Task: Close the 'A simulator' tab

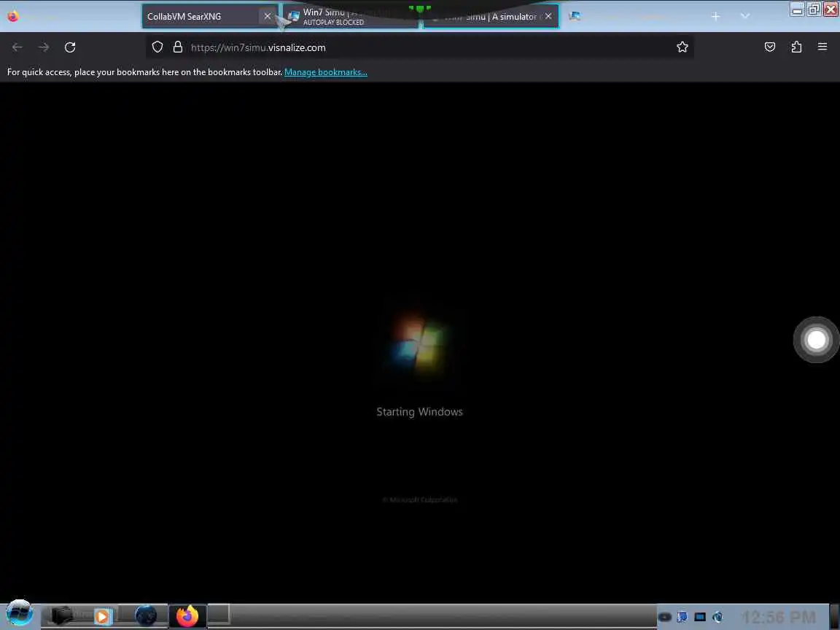Action: (x=548, y=17)
